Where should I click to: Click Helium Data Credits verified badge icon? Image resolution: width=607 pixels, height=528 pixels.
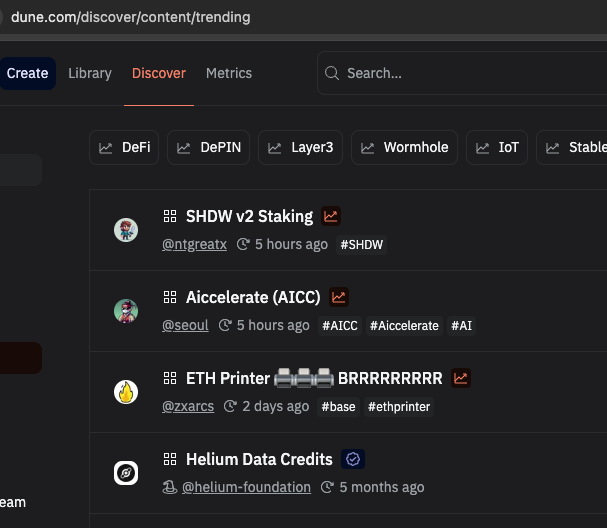[353, 459]
